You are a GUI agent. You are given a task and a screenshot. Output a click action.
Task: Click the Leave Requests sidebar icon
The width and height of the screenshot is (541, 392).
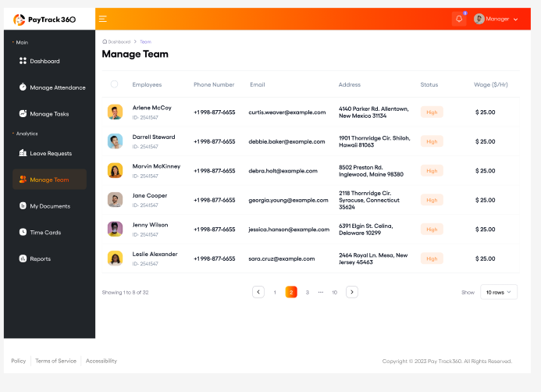click(x=23, y=153)
